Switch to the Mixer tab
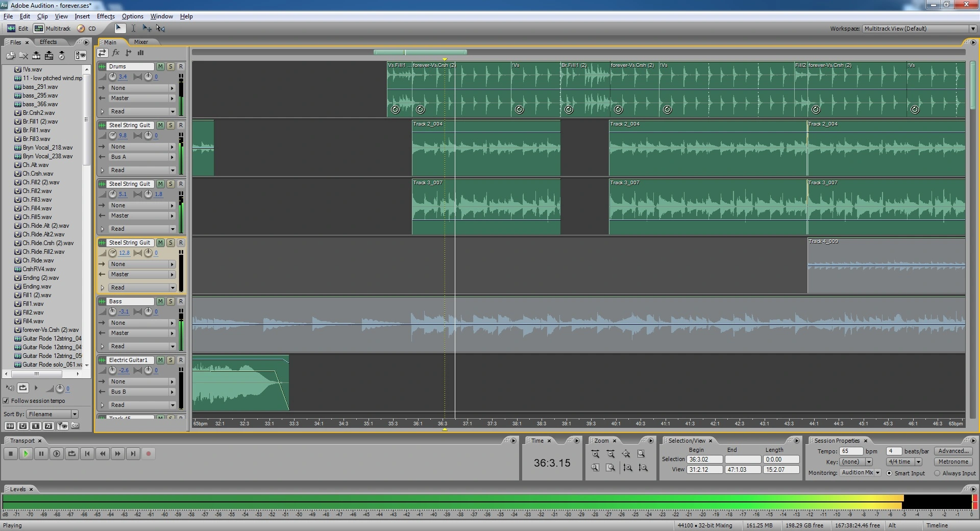This screenshot has width=980, height=531. (x=141, y=42)
